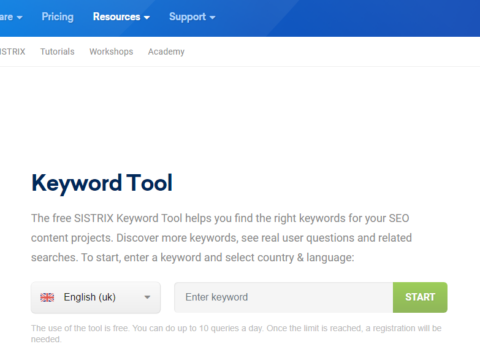Focus the Enter keyword input field
Screen dimensions: 480x360
(283, 297)
